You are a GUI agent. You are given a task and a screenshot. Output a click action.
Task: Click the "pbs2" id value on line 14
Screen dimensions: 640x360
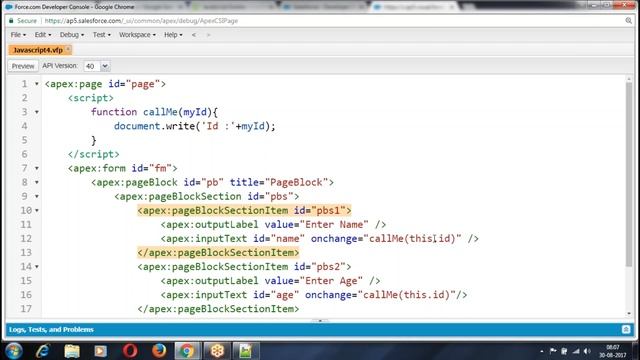tap(328, 267)
